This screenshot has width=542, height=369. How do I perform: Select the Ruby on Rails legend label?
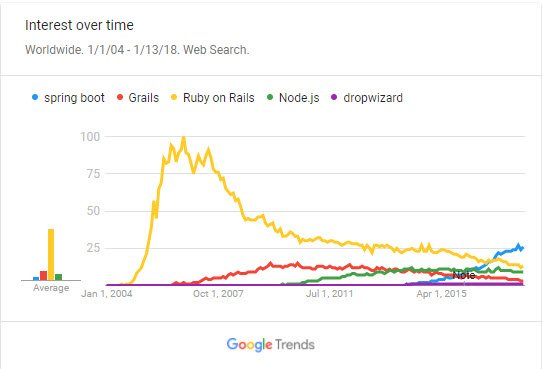click(x=218, y=98)
